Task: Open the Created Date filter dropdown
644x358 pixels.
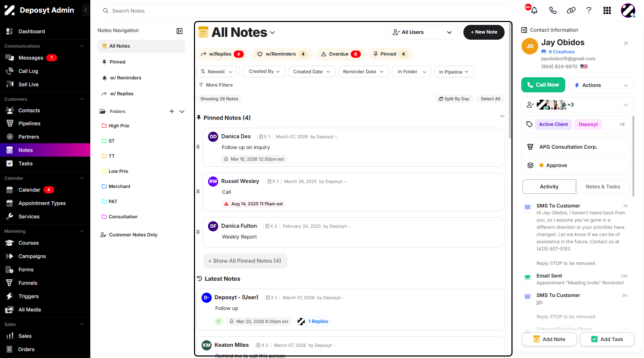Action: pos(312,71)
